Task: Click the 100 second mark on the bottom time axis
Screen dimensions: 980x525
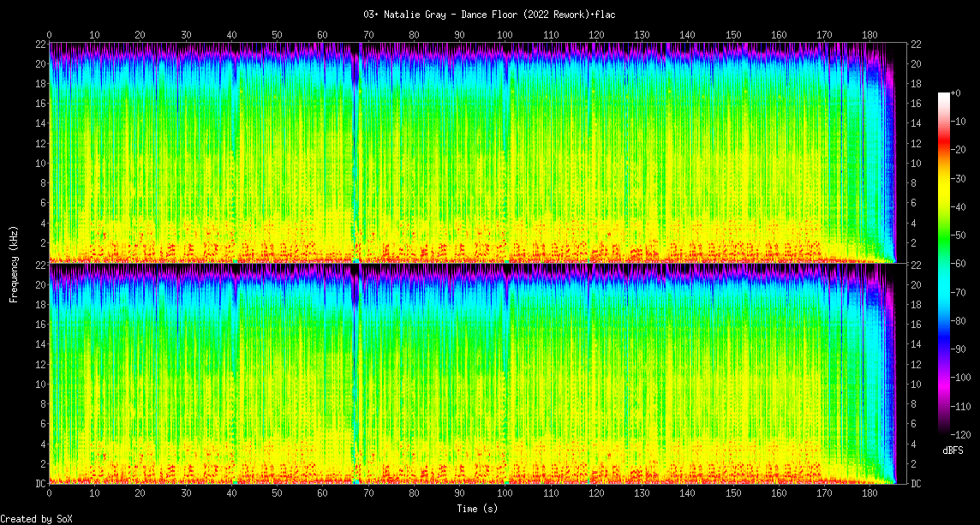Action: point(505,492)
